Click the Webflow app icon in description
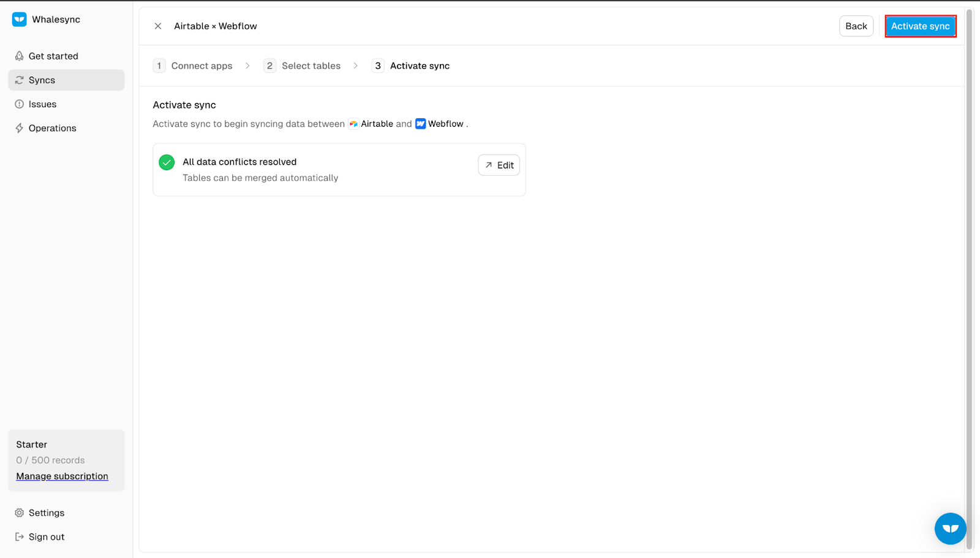 point(421,124)
